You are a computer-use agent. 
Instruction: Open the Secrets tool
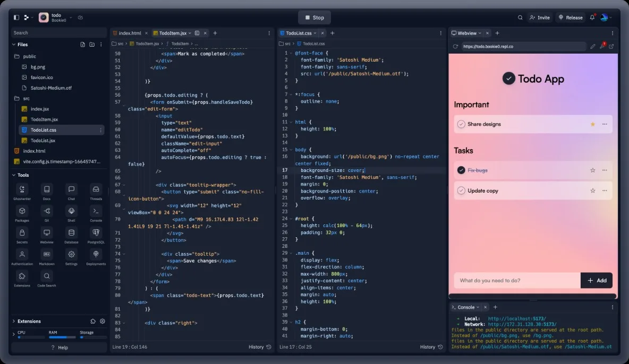click(22, 233)
